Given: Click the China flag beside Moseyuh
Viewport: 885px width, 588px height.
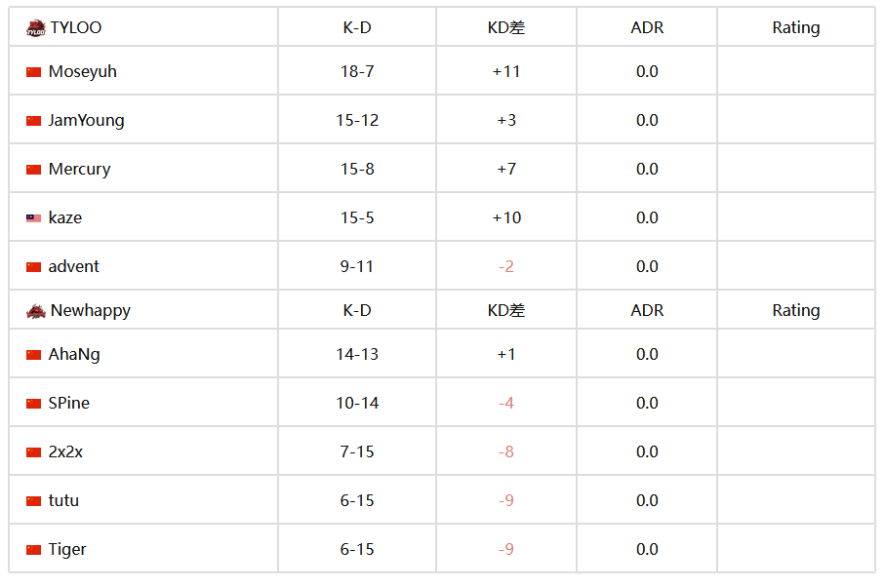Looking at the screenshot, I should pos(33,72).
